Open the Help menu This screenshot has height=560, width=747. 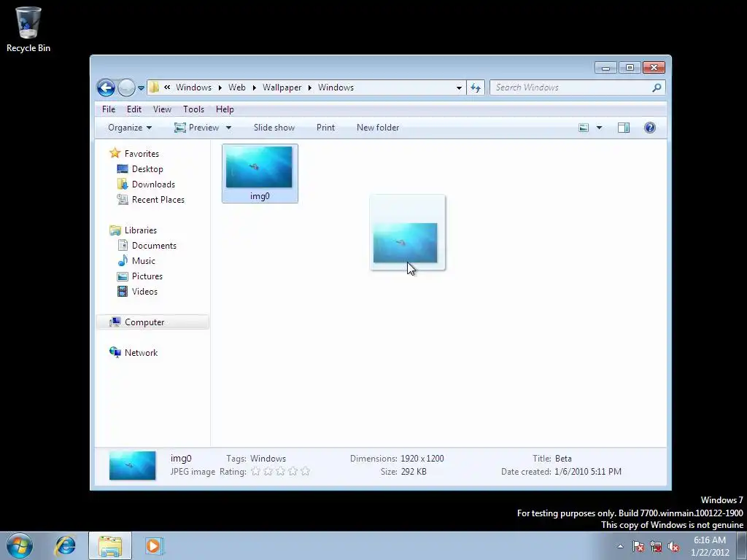pyautogui.click(x=225, y=109)
